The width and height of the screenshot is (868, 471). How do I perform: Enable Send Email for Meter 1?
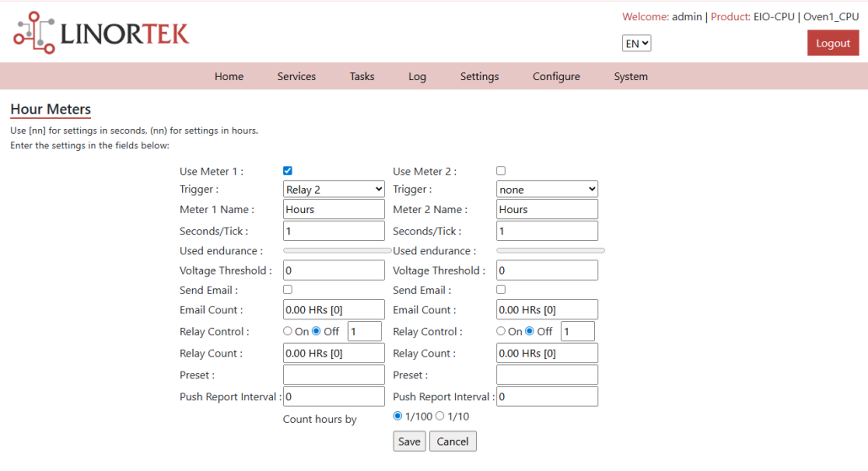(x=287, y=290)
